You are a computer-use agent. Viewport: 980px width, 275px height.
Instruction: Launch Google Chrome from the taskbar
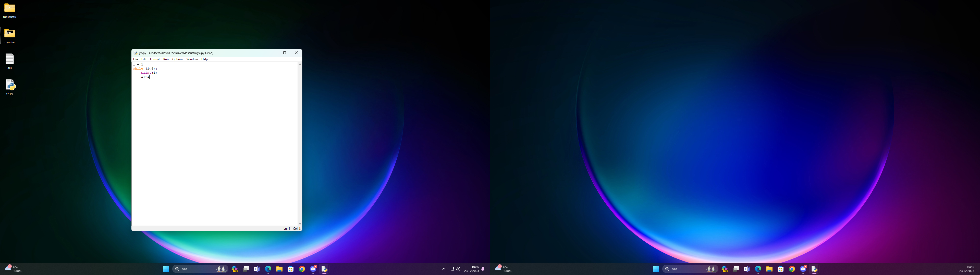[302, 269]
